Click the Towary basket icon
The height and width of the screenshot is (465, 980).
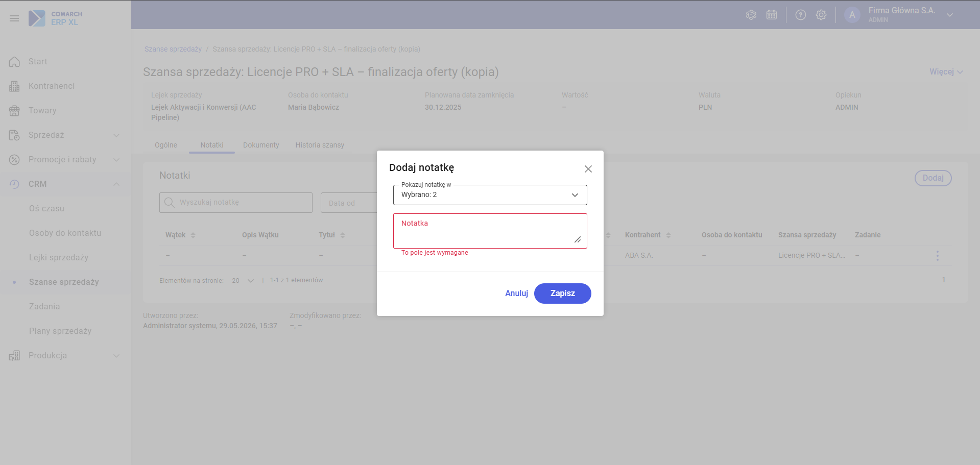pyautogui.click(x=14, y=111)
